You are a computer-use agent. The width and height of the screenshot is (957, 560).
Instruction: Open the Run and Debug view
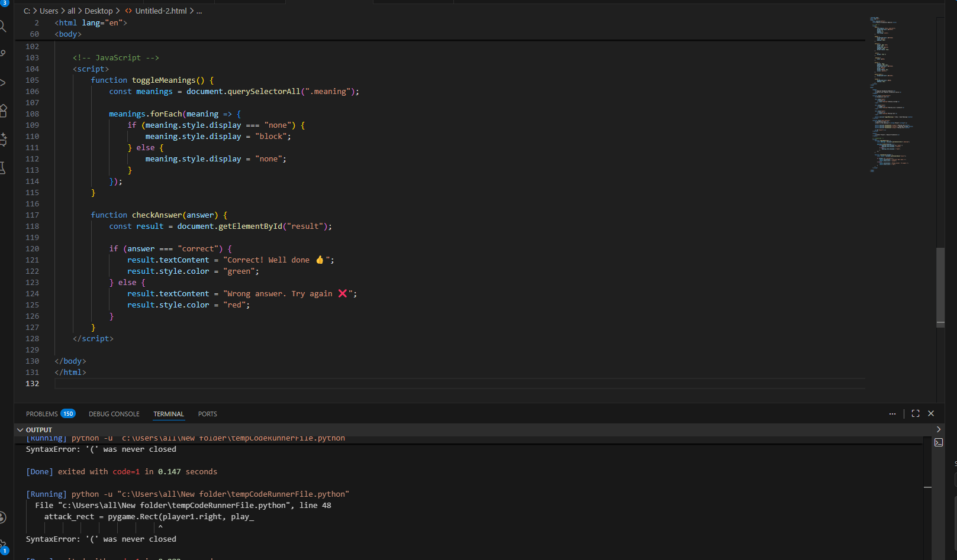[3, 82]
